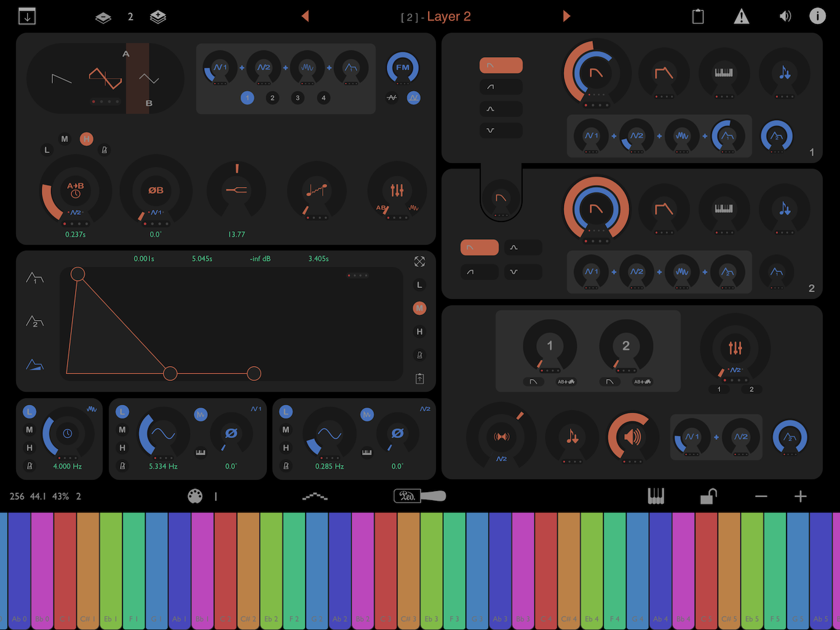Click the "5.045s" envelope time value

click(202, 259)
